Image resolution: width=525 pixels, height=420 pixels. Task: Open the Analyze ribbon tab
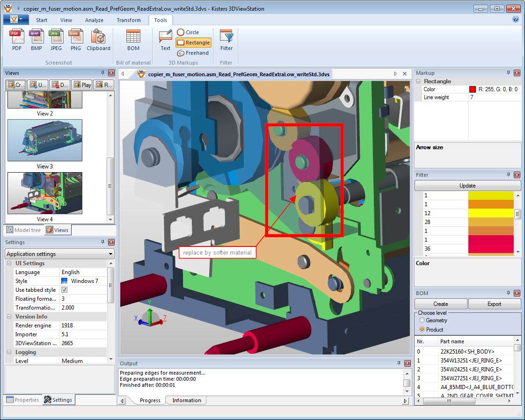point(94,20)
